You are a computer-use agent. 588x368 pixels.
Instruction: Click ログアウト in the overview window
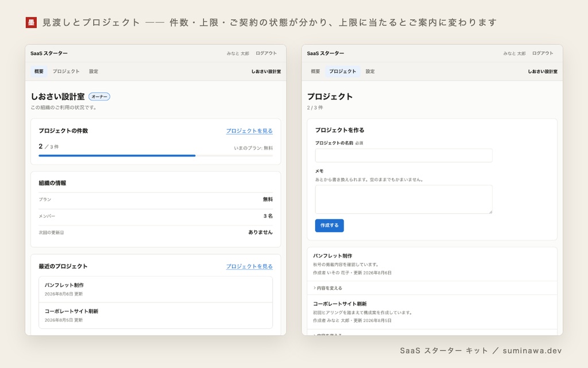tap(266, 53)
